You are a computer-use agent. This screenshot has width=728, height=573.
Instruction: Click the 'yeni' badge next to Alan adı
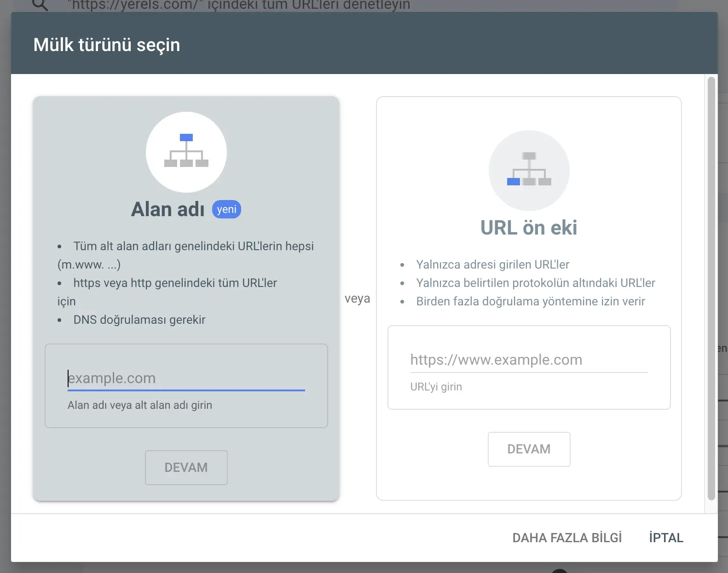(226, 209)
